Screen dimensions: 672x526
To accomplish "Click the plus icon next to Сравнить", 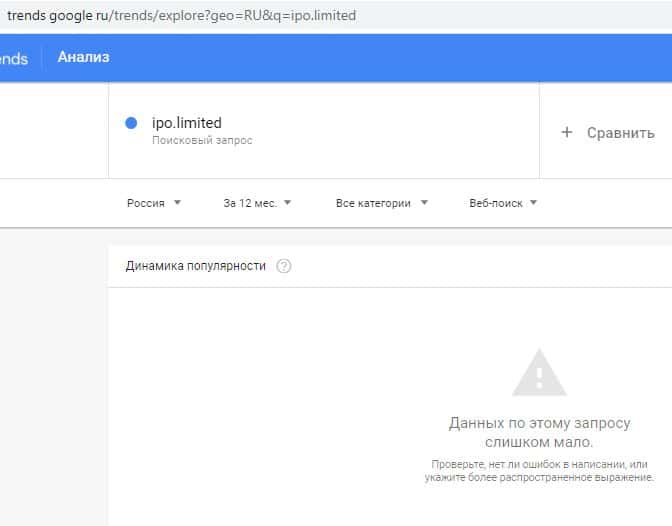I will (x=567, y=132).
